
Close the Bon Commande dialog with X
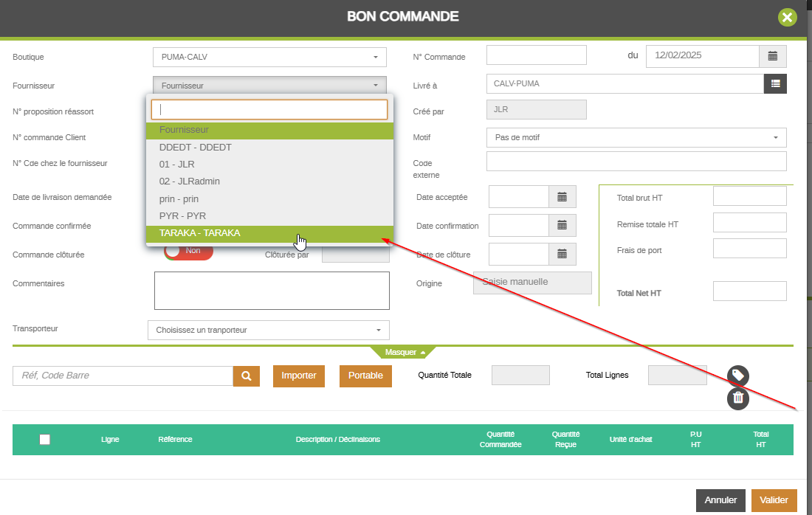tap(788, 17)
